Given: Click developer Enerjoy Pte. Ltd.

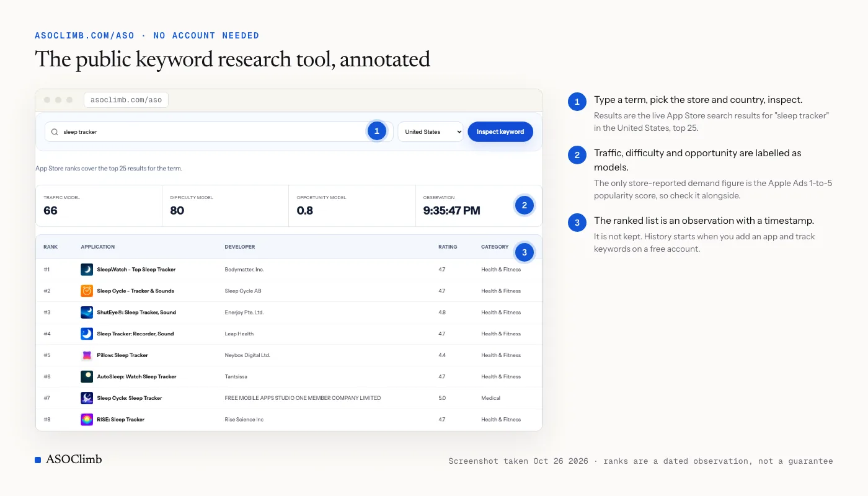Looking at the screenshot, I should 244,312.
